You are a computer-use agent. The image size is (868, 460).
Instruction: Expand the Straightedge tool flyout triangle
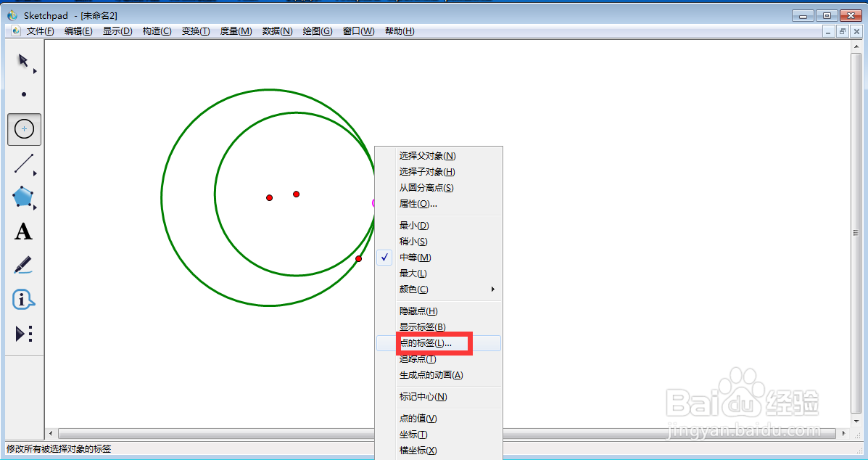click(x=35, y=174)
